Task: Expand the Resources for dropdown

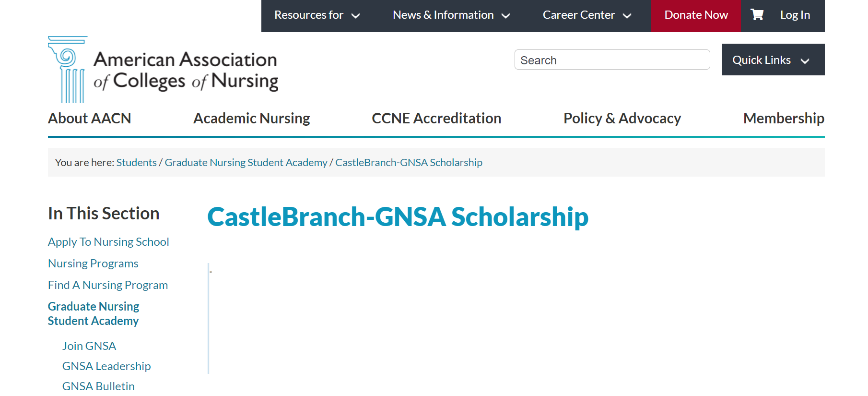Action: pos(317,15)
